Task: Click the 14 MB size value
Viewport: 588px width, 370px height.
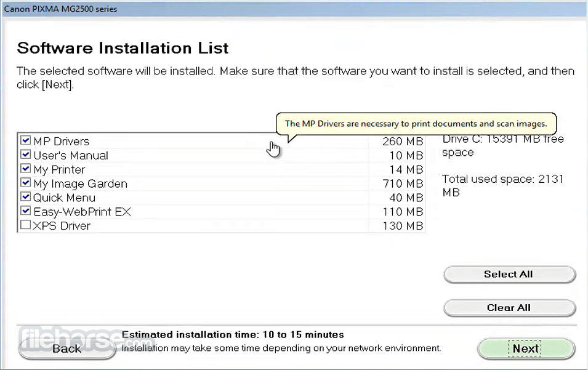Action: point(406,170)
